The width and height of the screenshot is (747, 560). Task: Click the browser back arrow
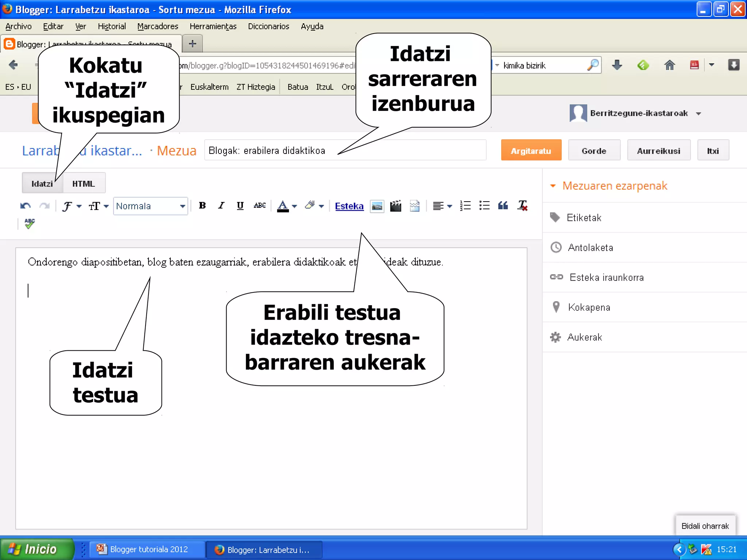coord(13,65)
